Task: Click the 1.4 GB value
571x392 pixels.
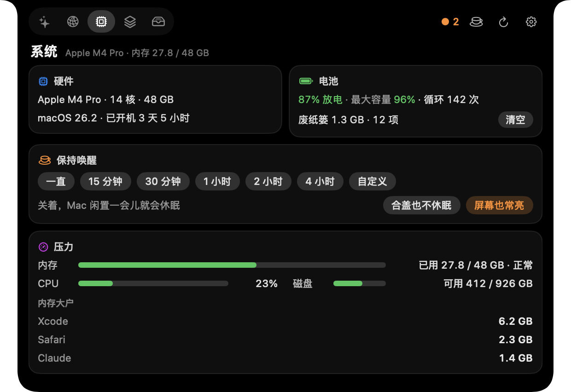Action: coord(516,358)
